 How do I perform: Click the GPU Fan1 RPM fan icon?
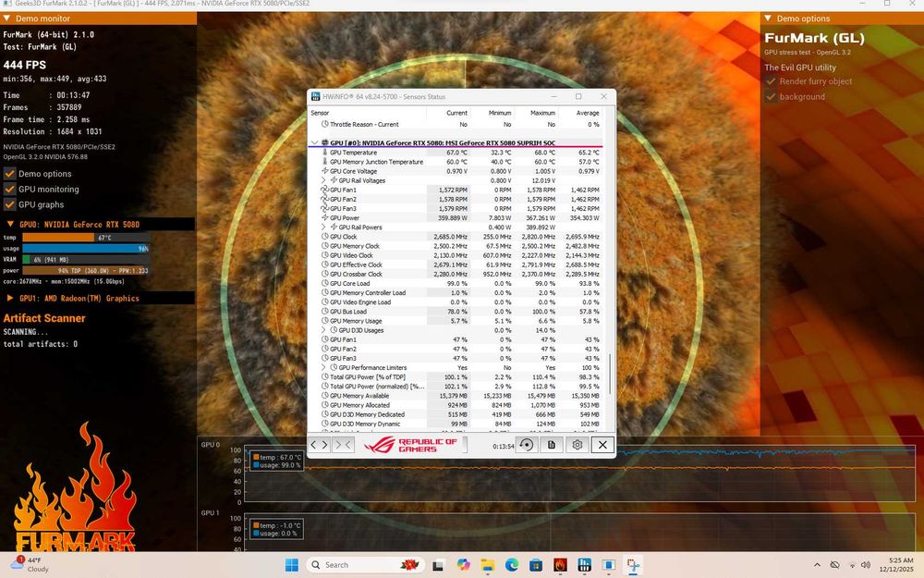click(324, 190)
